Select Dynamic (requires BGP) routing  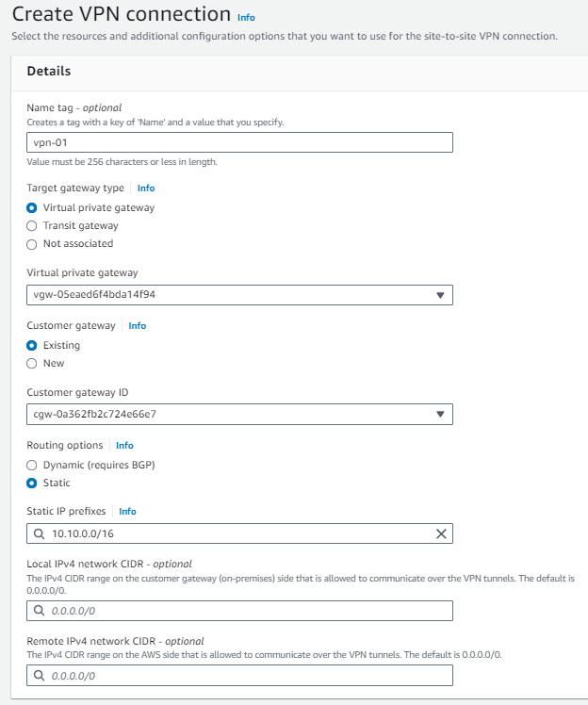click(32, 465)
